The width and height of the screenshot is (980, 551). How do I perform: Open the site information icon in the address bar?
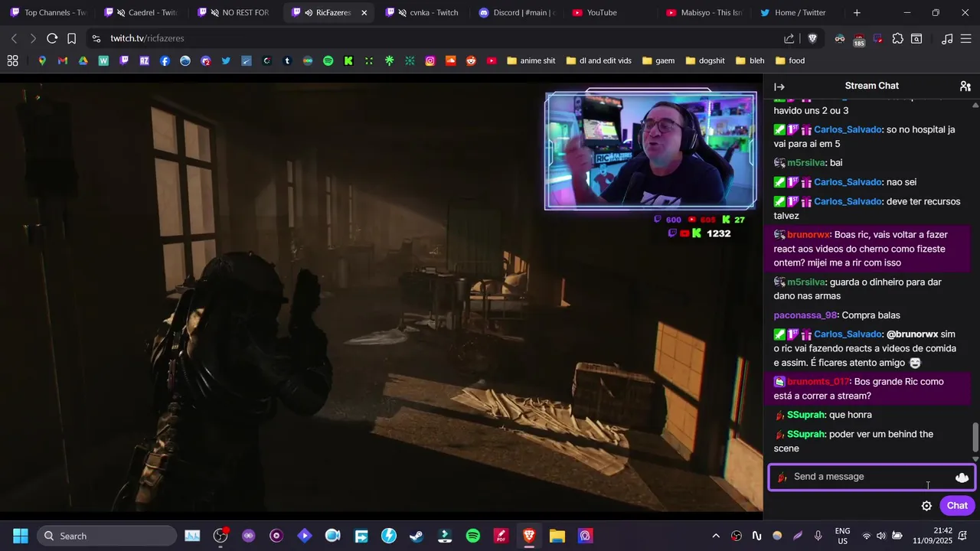click(x=96, y=38)
